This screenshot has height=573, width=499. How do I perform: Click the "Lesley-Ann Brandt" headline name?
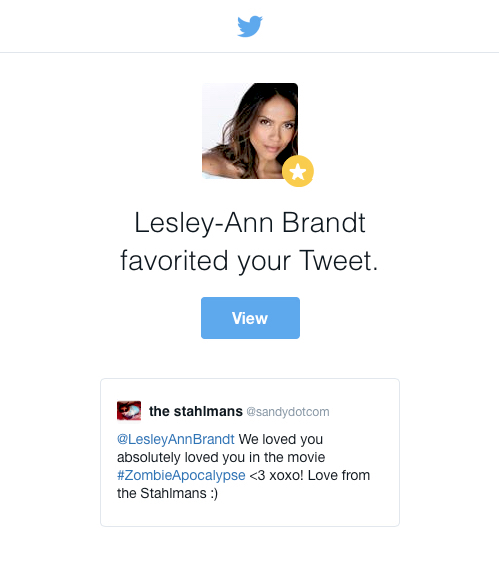tap(250, 223)
